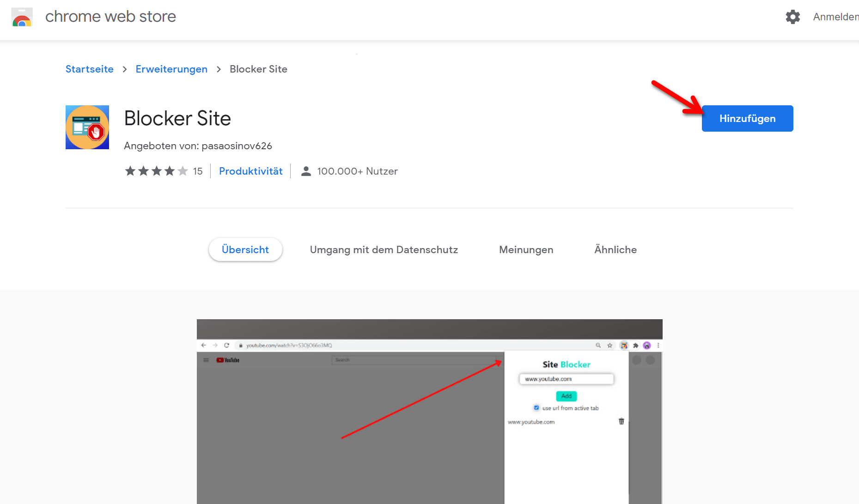Image resolution: width=859 pixels, height=504 pixels.
Task: Select the Übersicht tab
Action: [x=245, y=250]
